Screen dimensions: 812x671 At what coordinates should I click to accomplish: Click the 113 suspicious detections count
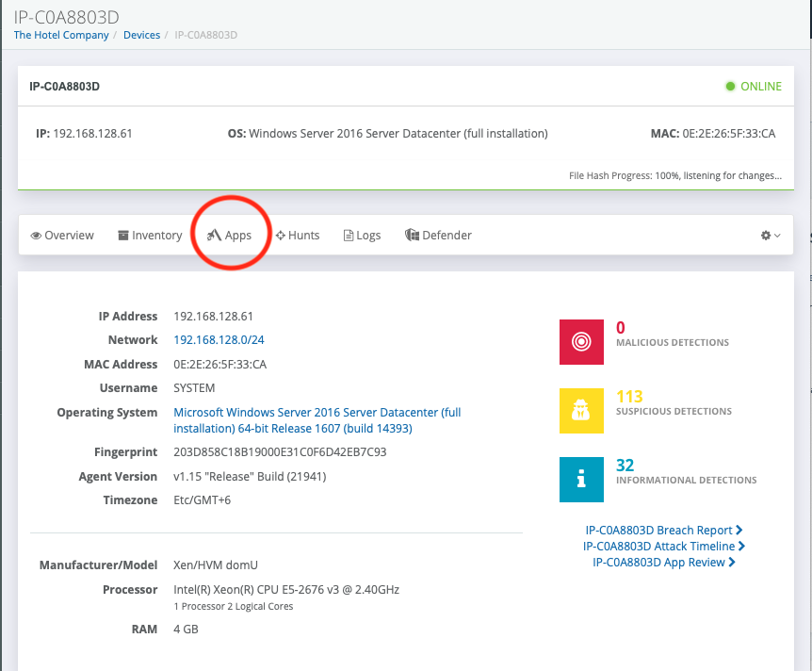pos(629,397)
